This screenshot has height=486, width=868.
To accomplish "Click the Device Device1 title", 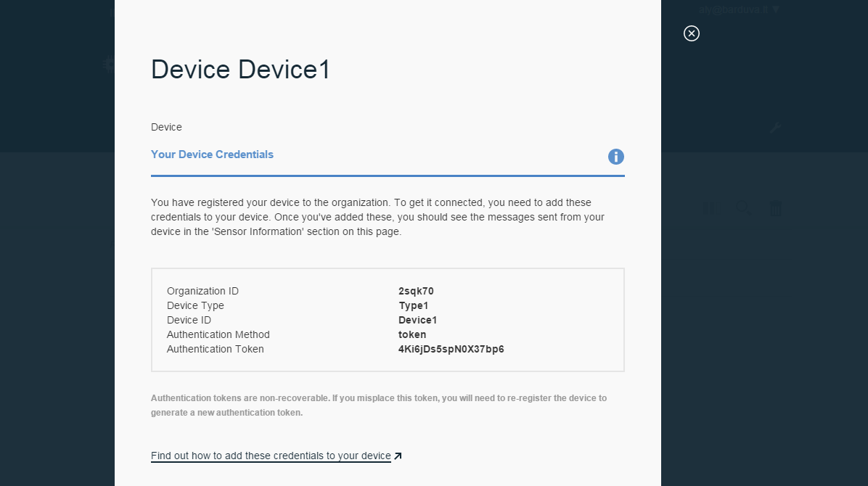I will pos(239,70).
